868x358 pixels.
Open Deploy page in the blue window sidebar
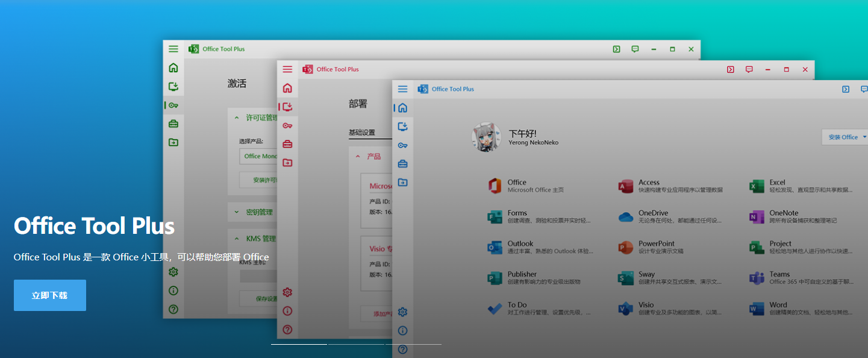[403, 127]
